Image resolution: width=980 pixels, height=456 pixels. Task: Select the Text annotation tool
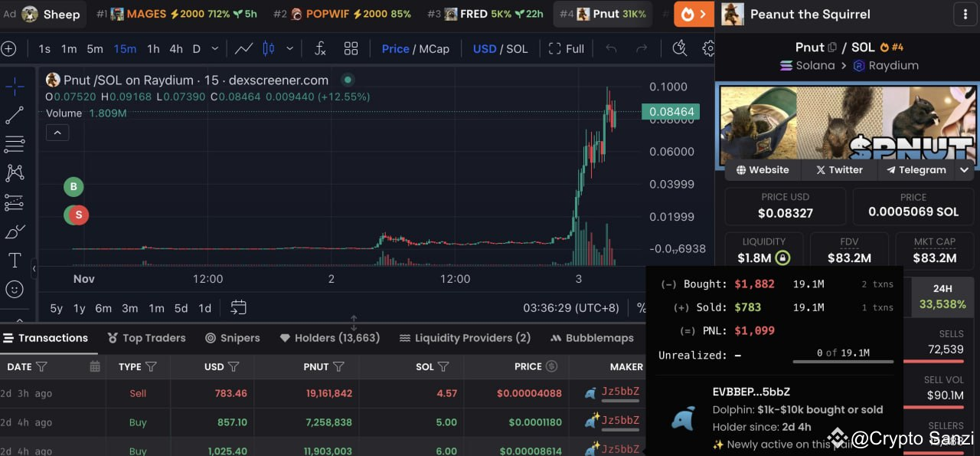[15, 261]
